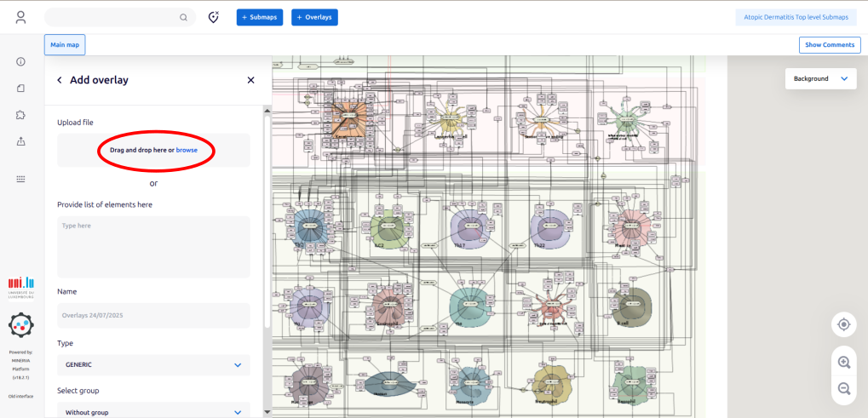
Task: Click the overlay Name input field
Action: point(153,315)
